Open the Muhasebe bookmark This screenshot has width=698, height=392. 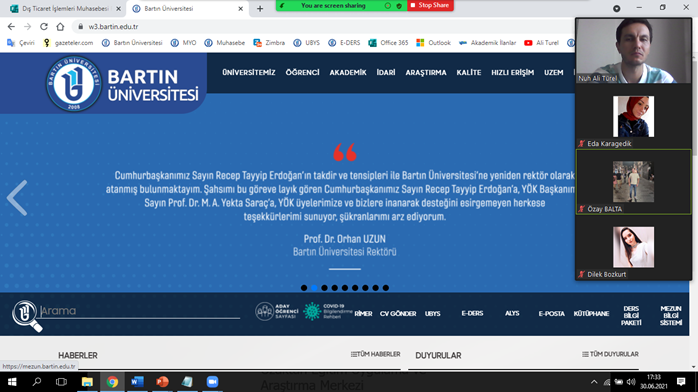coord(225,43)
